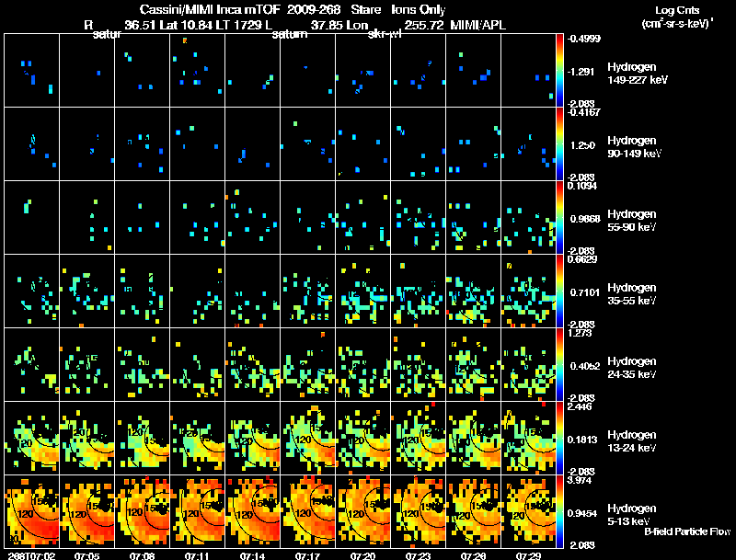This screenshot has width=736, height=560.
Task: Click the Hydrogen 24-35 keV panel at 07:14
Action: [252, 364]
